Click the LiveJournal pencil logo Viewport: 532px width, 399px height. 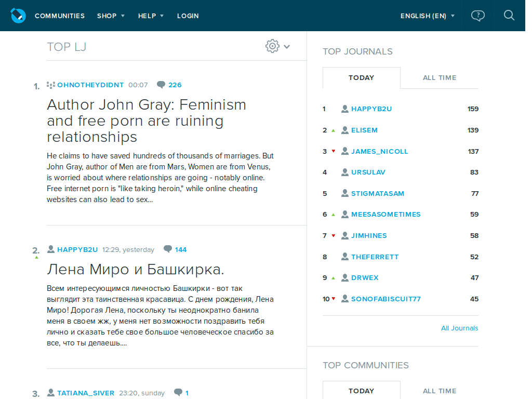point(18,16)
